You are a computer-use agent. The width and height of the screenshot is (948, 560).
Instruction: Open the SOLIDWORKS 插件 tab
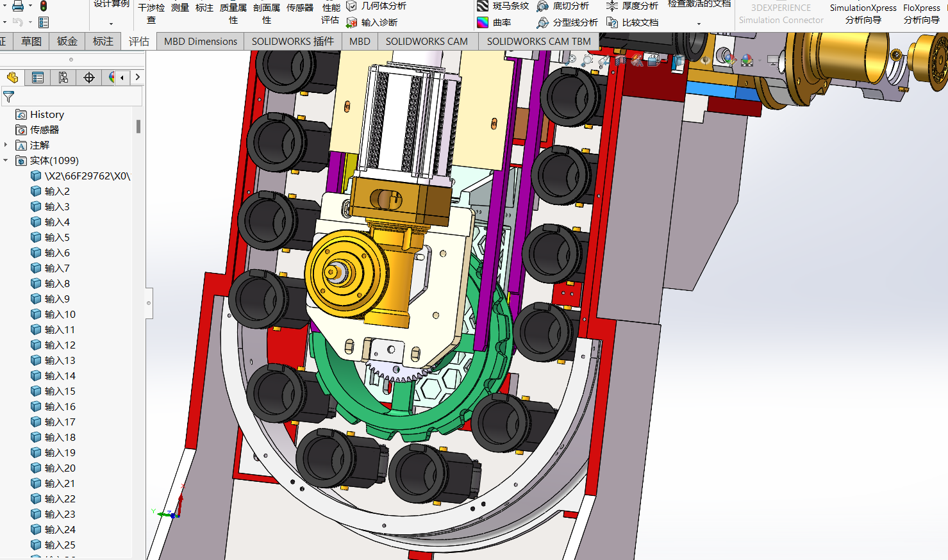pyautogui.click(x=293, y=41)
